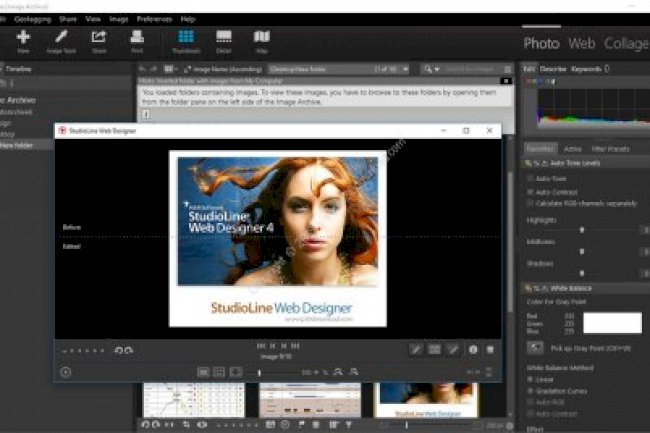
Task: Switch to Thumbnails grid view icon
Action: tap(186, 36)
